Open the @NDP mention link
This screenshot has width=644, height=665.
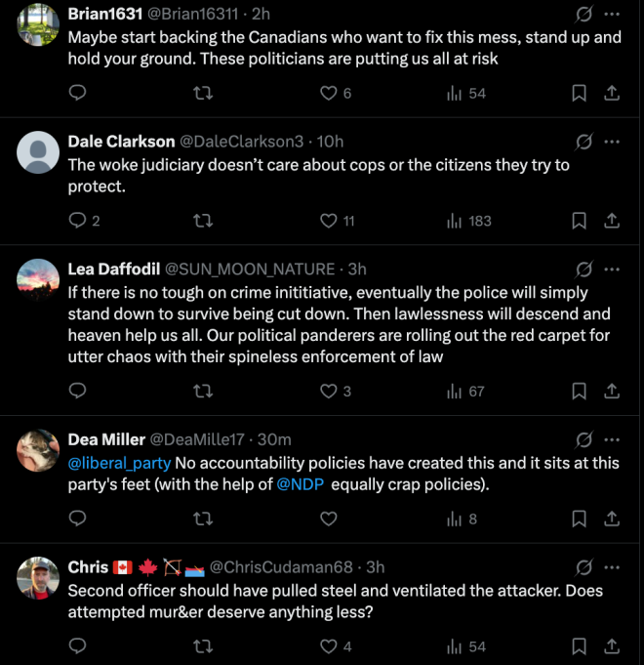click(x=301, y=484)
